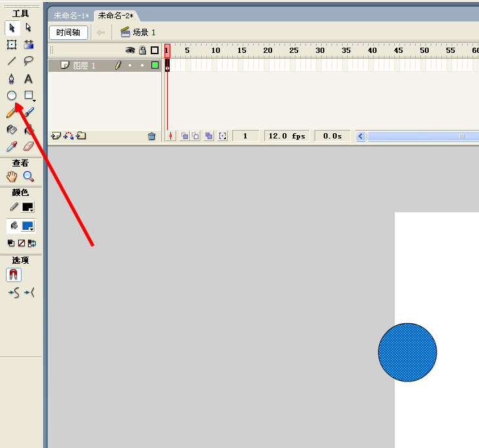Switch to the 未命名-2* document tab
This screenshot has height=448, width=479.
(x=116, y=16)
